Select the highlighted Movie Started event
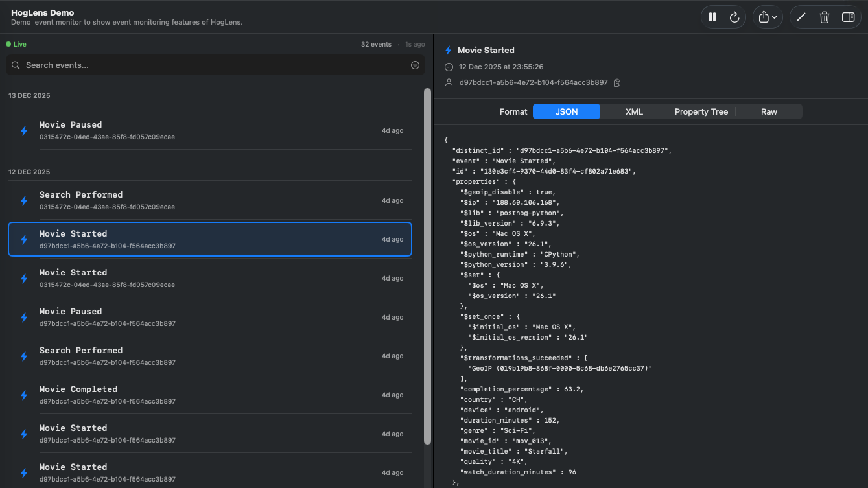Image resolution: width=868 pixels, height=488 pixels. pos(210,239)
